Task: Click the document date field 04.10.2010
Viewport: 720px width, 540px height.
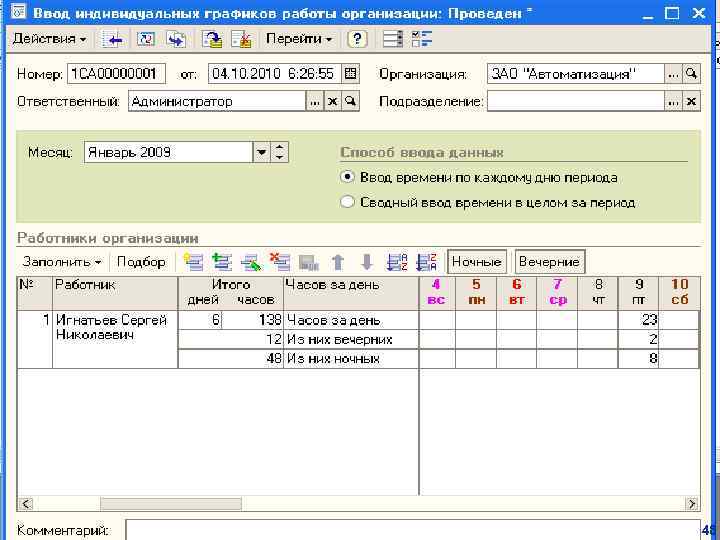Action: click(274, 74)
